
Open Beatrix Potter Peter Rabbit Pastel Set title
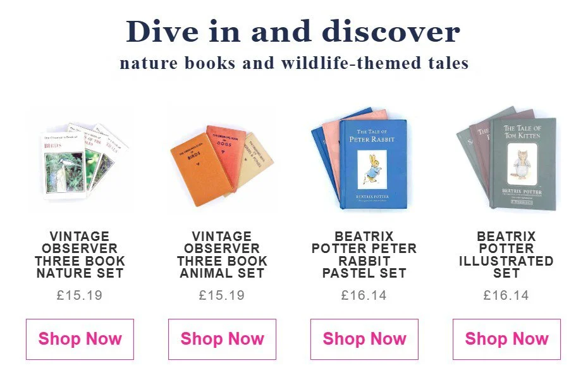click(364, 255)
